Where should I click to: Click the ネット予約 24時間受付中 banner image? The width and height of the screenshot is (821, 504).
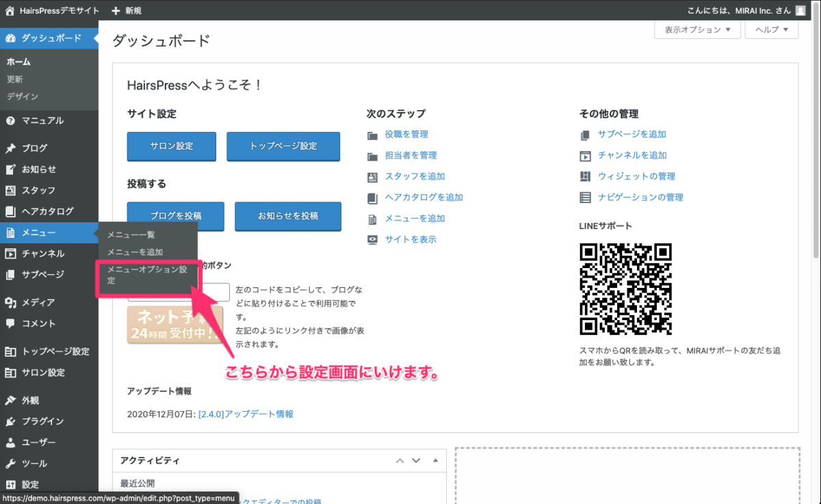coord(175,325)
